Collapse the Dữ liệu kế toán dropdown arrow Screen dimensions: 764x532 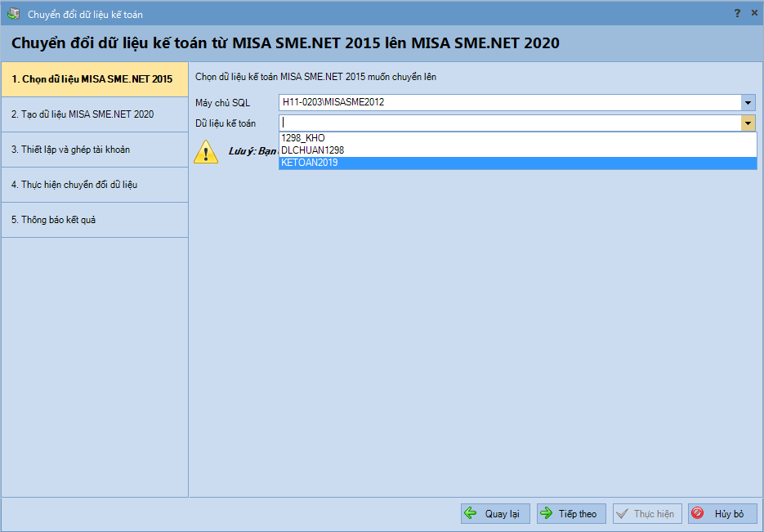[x=748, y=123]
